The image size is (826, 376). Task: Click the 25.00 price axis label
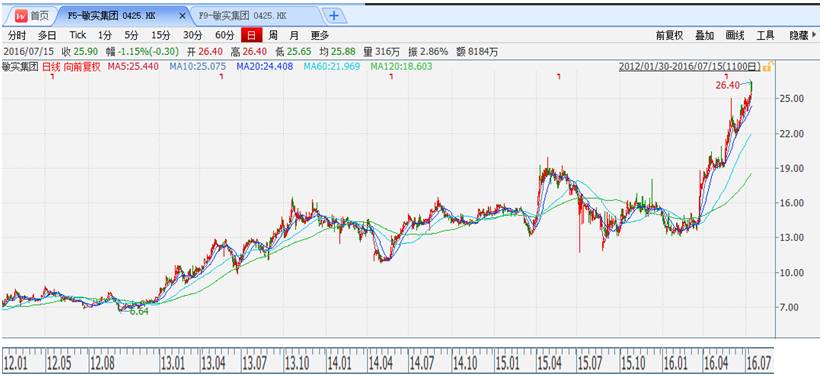(x=792, y=98)
